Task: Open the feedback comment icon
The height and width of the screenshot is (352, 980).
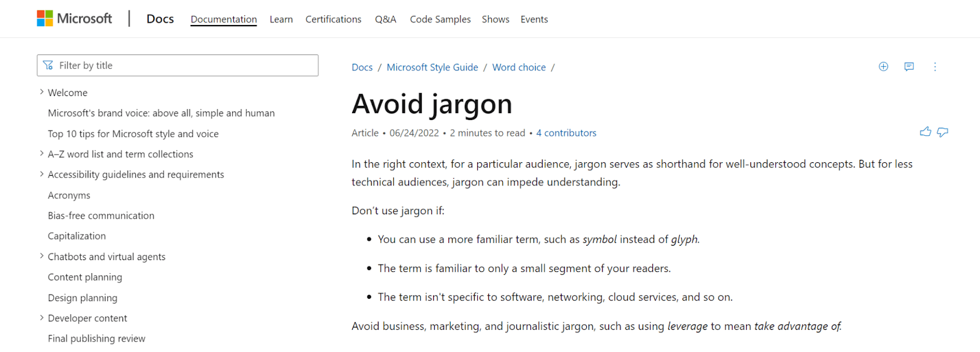Action: [909, 67]
